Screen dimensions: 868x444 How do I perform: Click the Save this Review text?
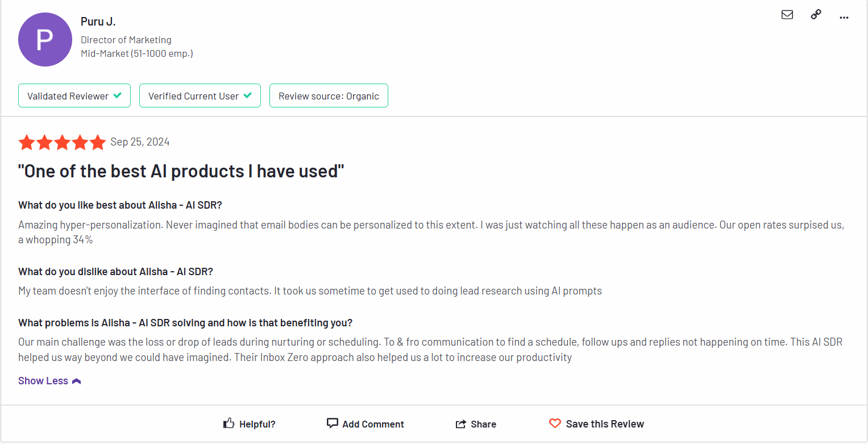pyautogui.click(x=605, y=424)
